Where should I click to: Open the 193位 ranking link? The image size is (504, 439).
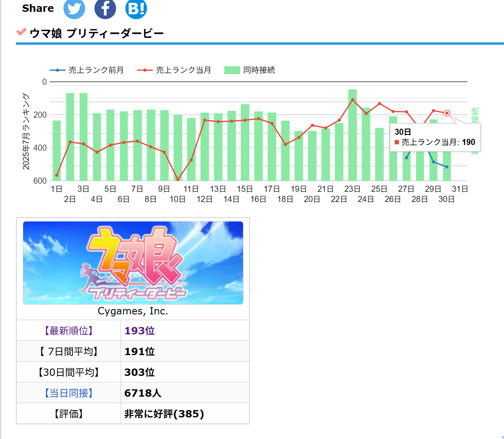coord(140,331)
